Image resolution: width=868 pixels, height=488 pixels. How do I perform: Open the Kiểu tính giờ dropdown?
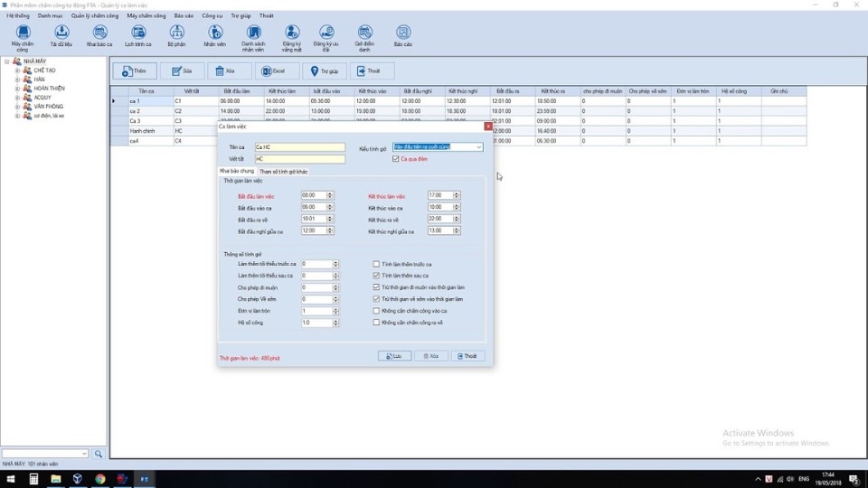478,146
